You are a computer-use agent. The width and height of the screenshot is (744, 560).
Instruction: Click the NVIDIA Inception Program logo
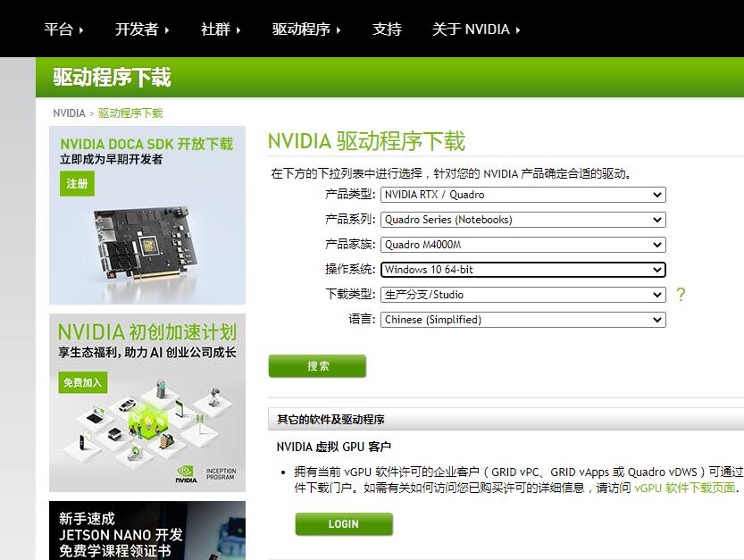click(205, 474)
